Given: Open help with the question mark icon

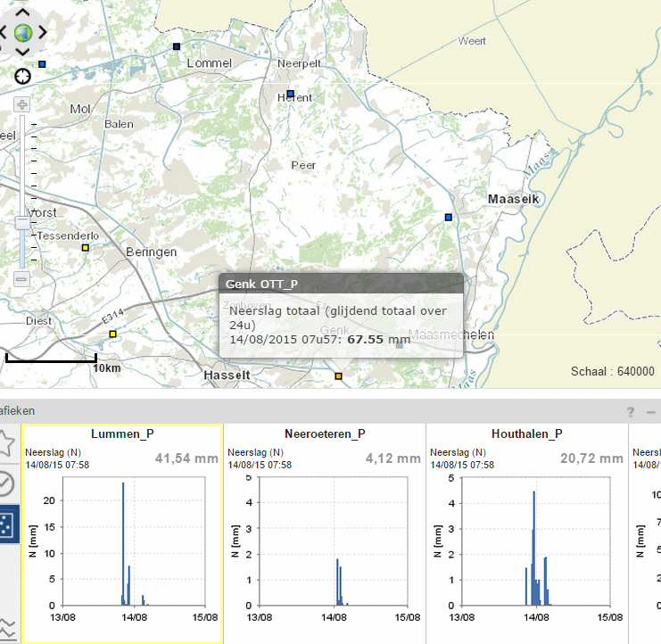Looking at the screenshot, I should coord(631,412).
